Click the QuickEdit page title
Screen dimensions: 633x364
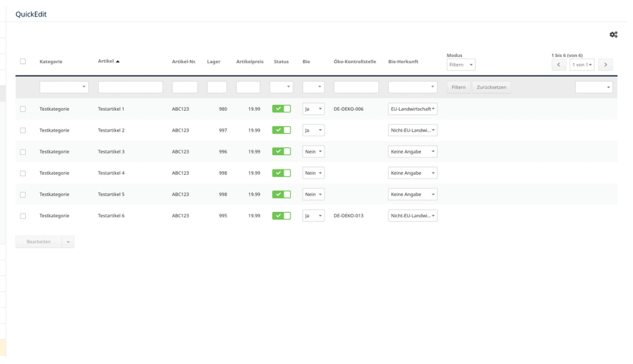pos(31,14)
